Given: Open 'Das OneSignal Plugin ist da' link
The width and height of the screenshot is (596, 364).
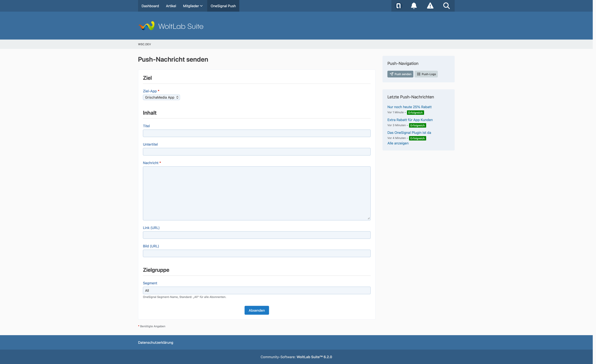Looking at the screenshot, I should coord(409,133).
